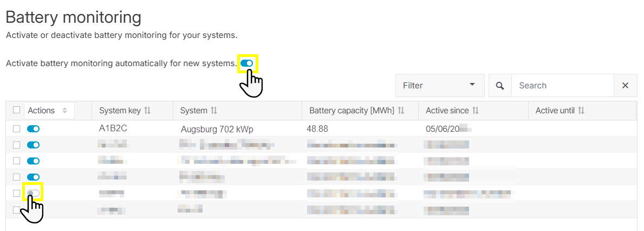Toggle automatic battery monitoring for new systems
The width and height of the screenshot is (644, 231).
pos(247,63)
